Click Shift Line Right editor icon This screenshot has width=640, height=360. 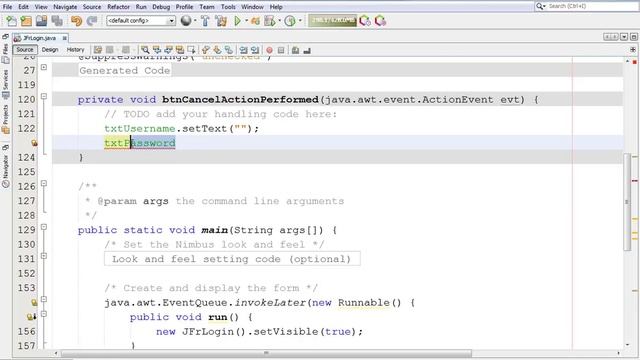tap(255, 50)
